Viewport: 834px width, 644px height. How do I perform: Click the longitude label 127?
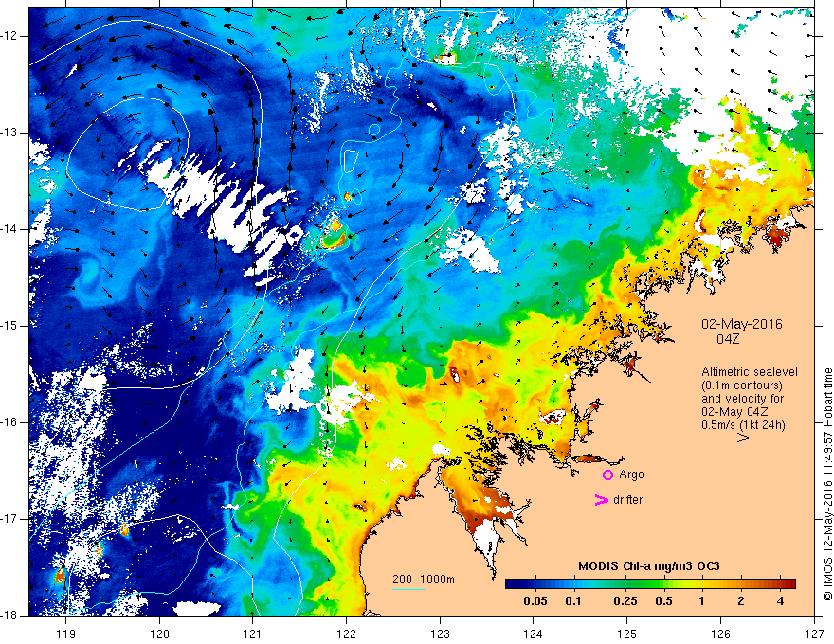(x=814, y=635)
